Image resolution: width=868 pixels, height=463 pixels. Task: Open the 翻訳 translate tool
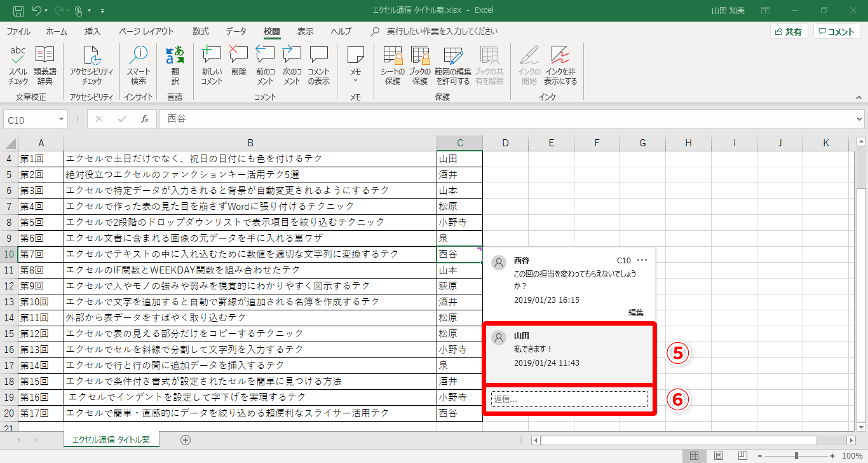click(x=175, y=66)
